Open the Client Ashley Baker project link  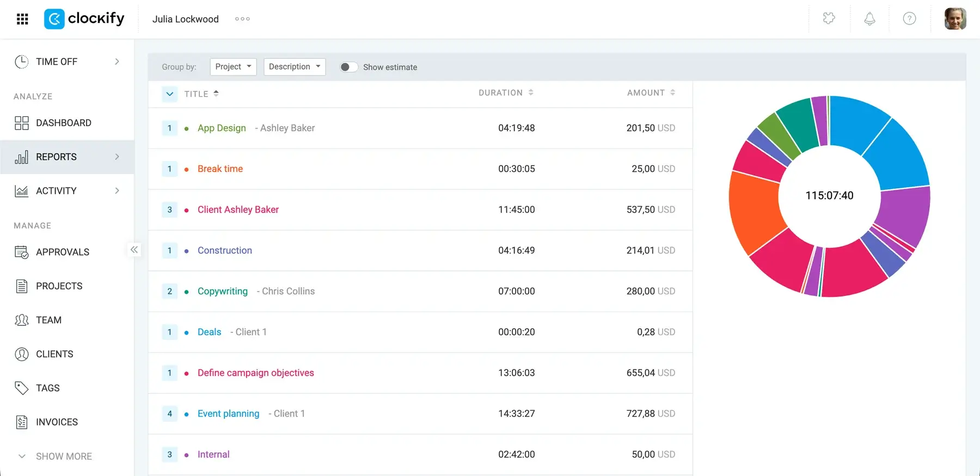pyautogui.click(x=238, y=209)
